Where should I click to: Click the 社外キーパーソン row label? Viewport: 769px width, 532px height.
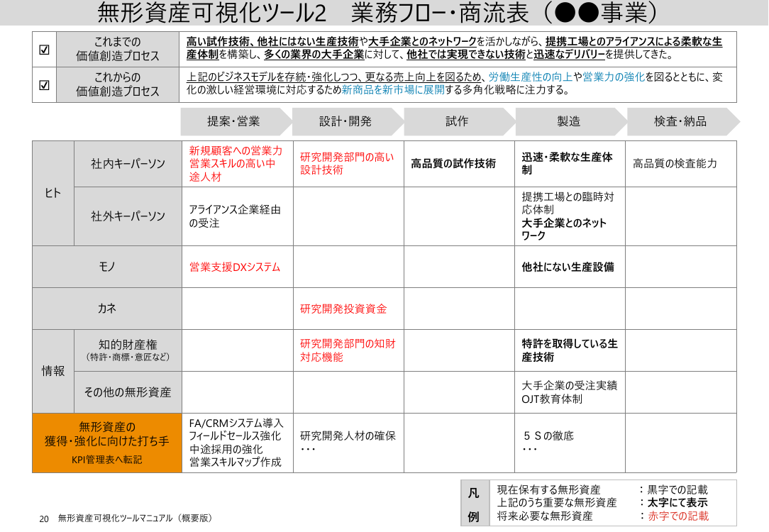tap(128, 216)
